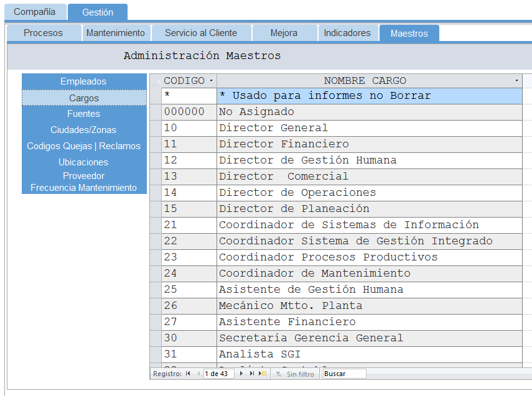
Task: Click the Buscar search field
Action: [343, 374]
